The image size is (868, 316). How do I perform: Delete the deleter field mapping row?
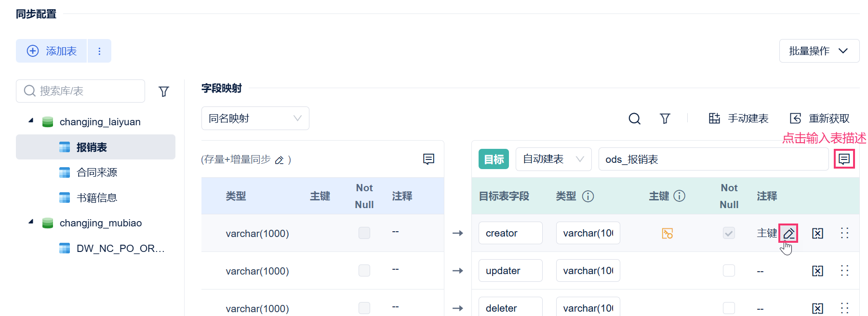[818, 308]
